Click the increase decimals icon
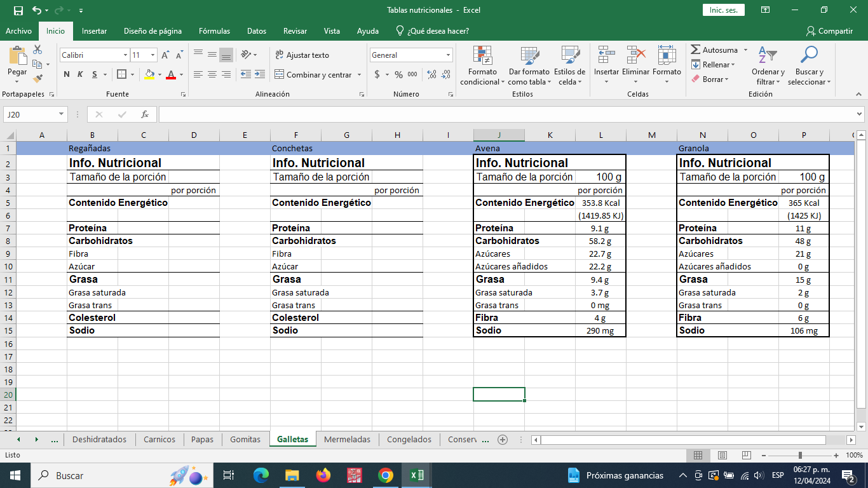 pos(431,74)
